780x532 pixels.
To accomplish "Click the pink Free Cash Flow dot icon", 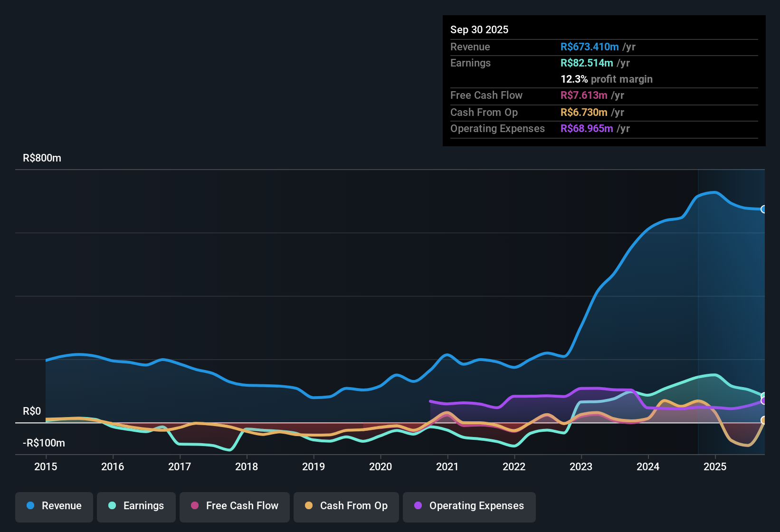I will pyautogui.click(x=194, y=506).
